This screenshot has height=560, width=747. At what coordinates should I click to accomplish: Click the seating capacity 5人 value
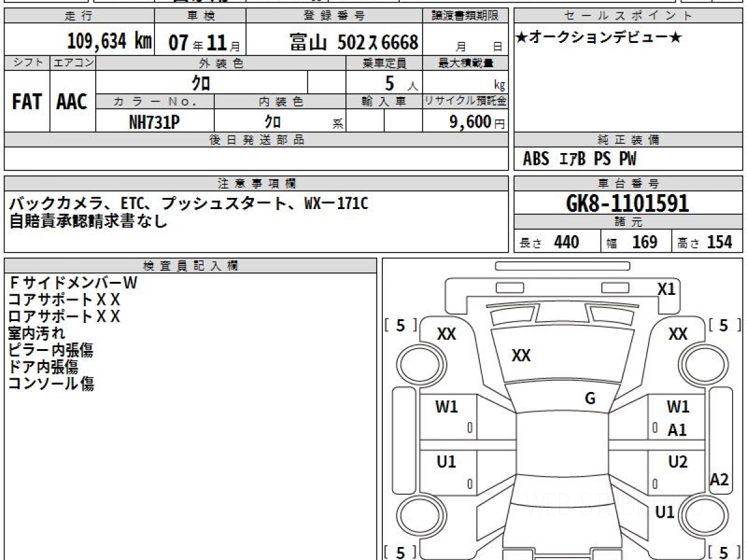click(402, 83)
